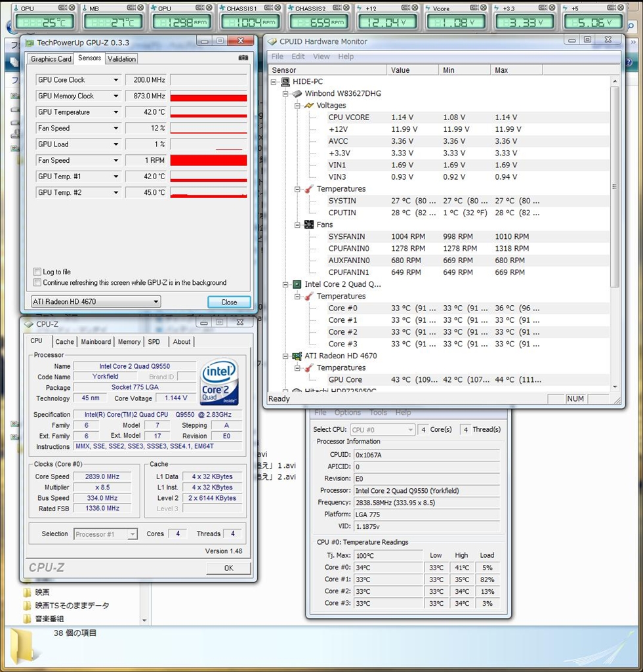Click the Close button in GPU-Z

pos(229,302)
